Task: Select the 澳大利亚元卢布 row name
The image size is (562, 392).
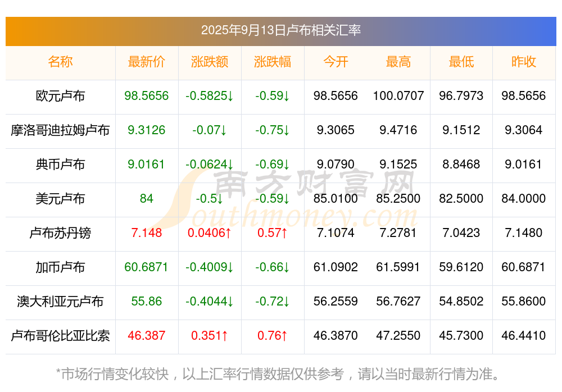Action: (x=60, y=302)
